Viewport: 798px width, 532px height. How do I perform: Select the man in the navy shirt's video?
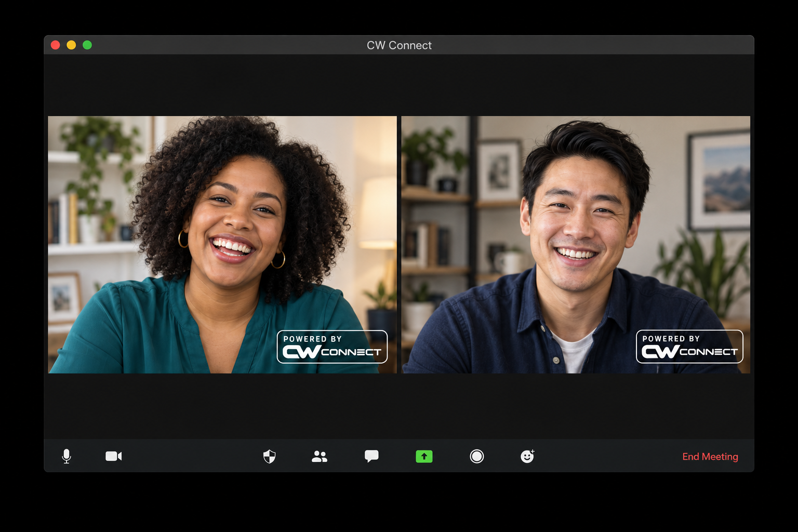[576, 245]
